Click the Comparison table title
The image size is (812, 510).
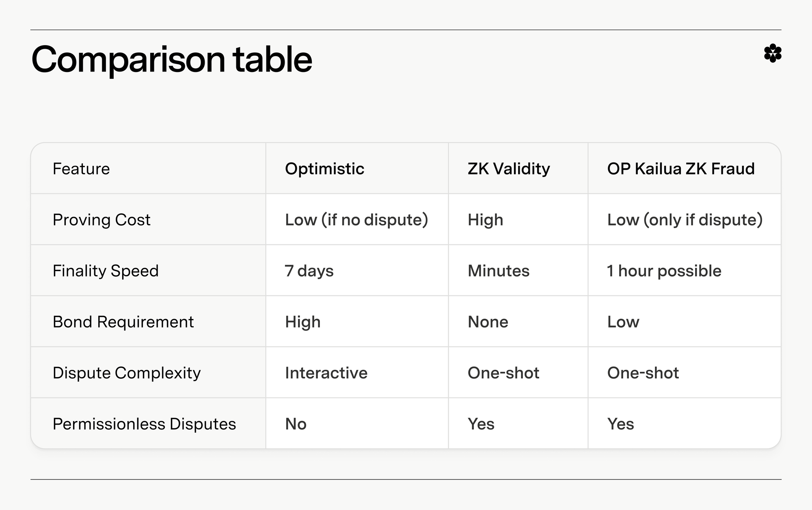coord(172,60)
